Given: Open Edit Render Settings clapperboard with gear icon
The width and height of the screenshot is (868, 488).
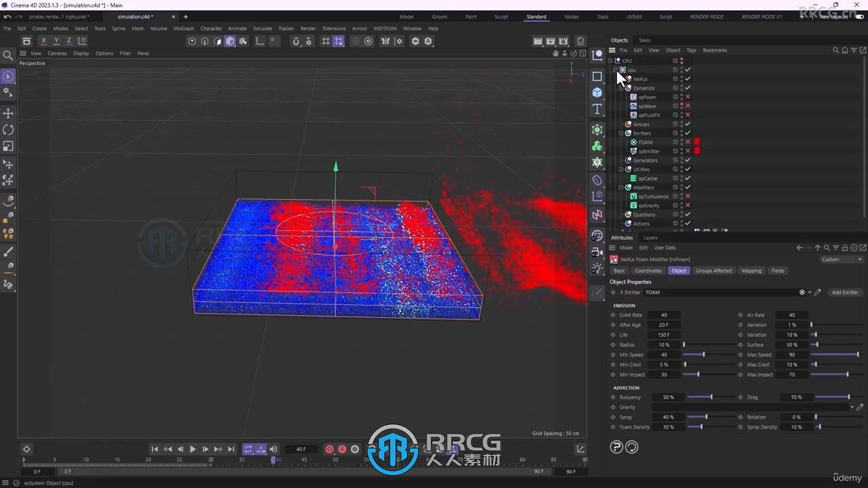Looking at the screenshot, I should [x=564, y=41].
